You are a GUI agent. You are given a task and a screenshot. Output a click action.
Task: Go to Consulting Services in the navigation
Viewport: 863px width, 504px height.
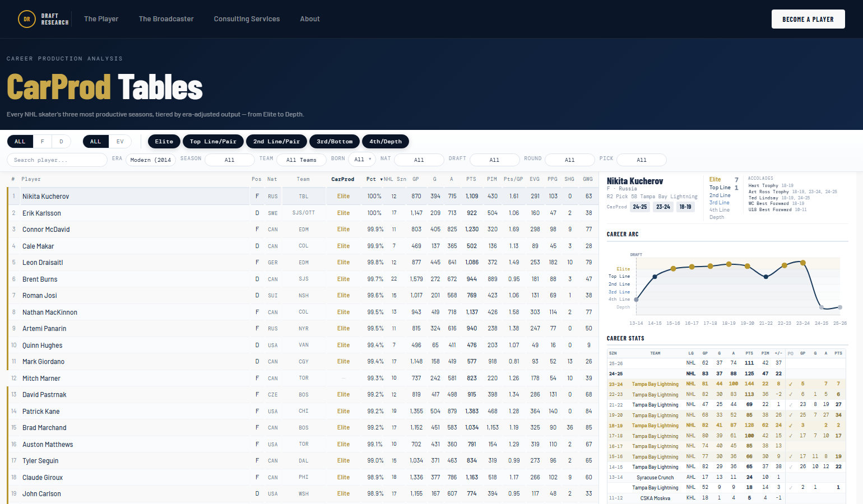[x=247, y=19]
